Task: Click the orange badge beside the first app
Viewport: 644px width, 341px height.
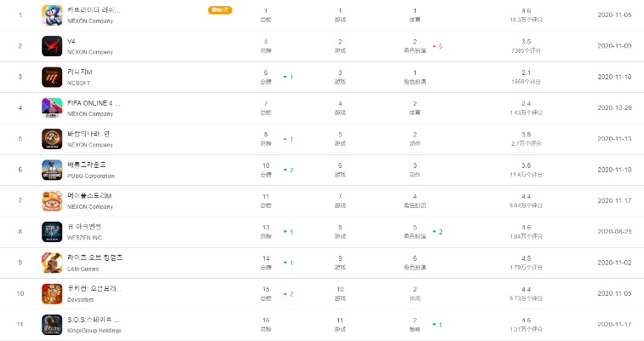Action: pos(220,10)
